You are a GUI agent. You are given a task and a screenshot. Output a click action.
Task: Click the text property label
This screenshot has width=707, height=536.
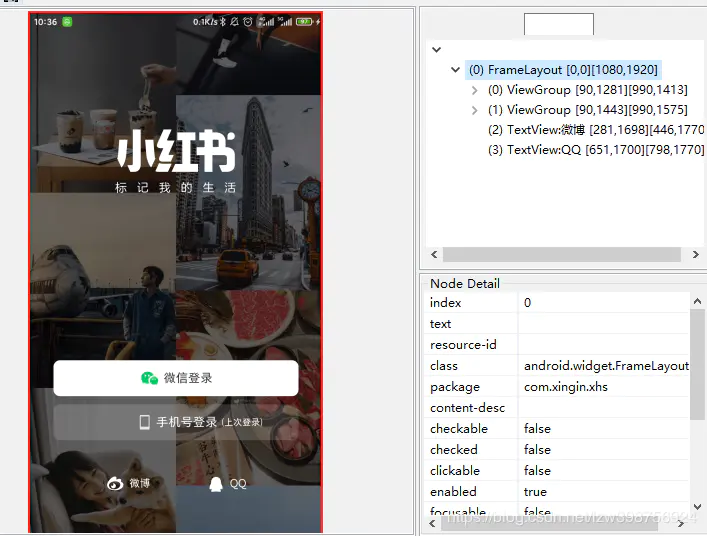(441, 324)
